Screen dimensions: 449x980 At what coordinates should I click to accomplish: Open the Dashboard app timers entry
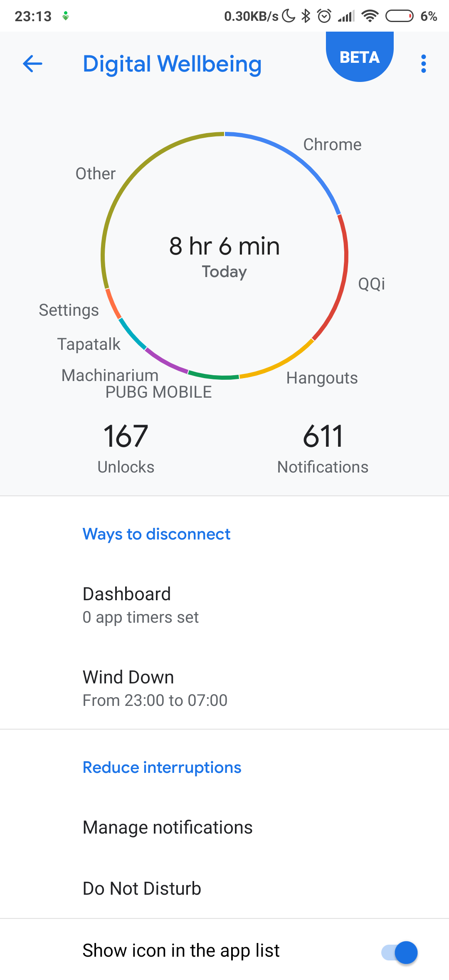coord(141,605)
